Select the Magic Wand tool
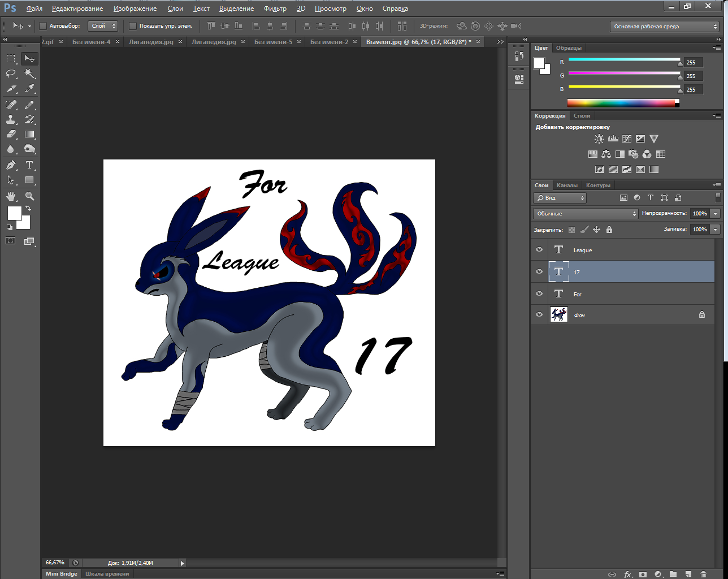 click(x=29, y=74)
